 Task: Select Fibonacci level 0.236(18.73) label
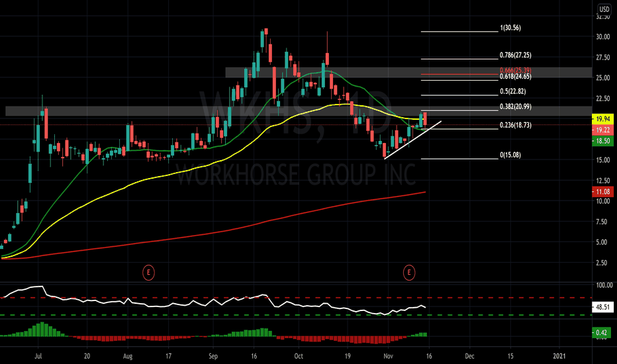click(516, 125)
